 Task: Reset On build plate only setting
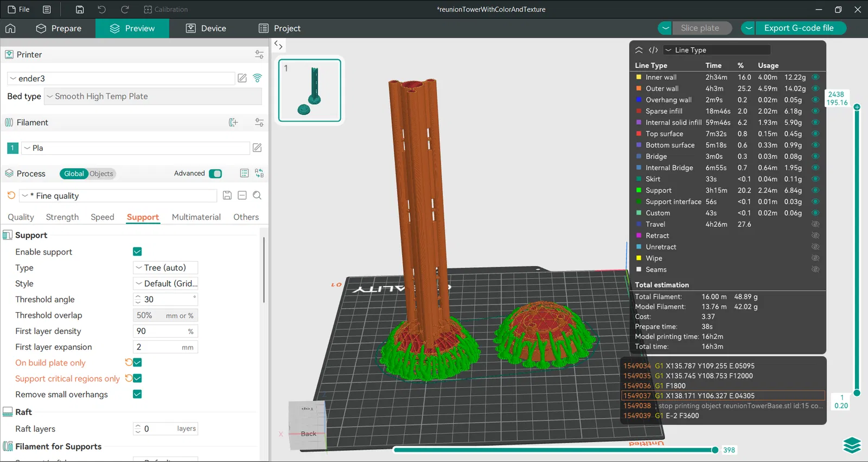click(129, 363)
